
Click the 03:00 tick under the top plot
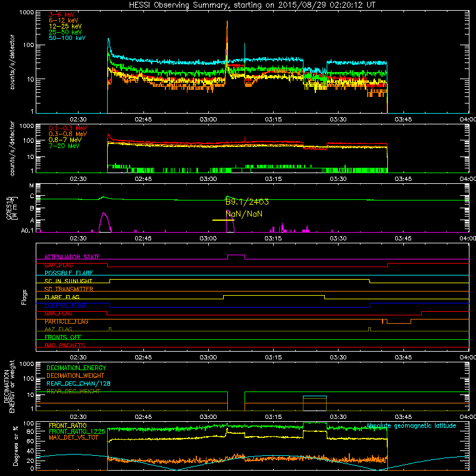coord(208,120)
